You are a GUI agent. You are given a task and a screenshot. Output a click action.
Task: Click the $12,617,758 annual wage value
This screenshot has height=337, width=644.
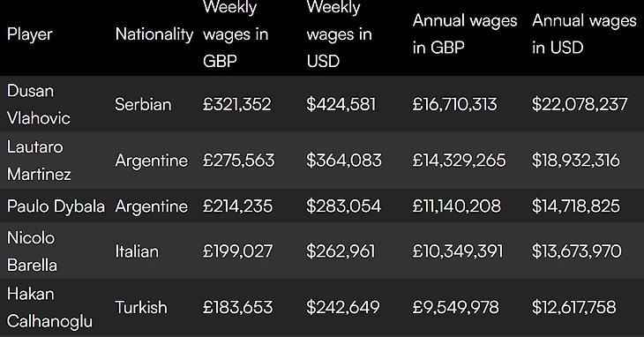tap(574, 307)
